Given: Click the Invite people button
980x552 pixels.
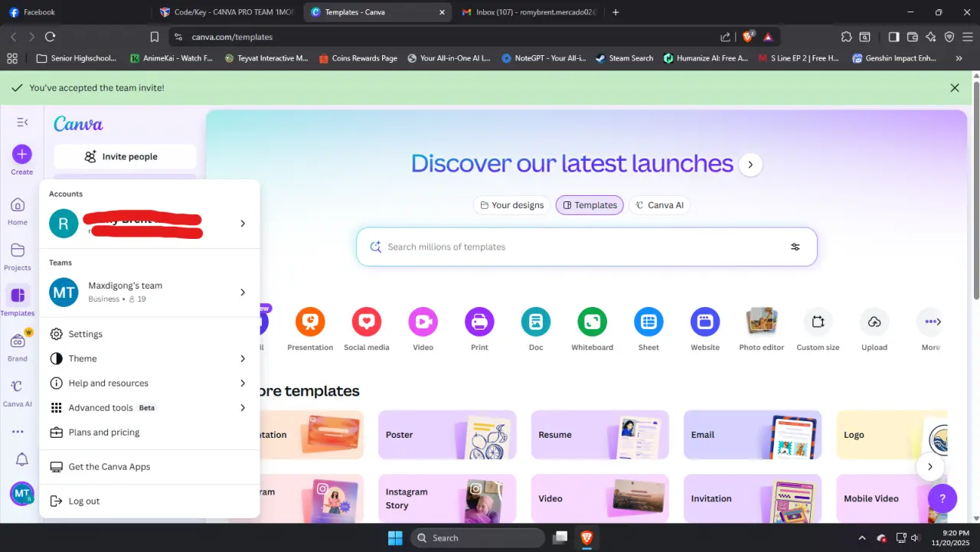Looking at the screenshot, I should (125, 156).
